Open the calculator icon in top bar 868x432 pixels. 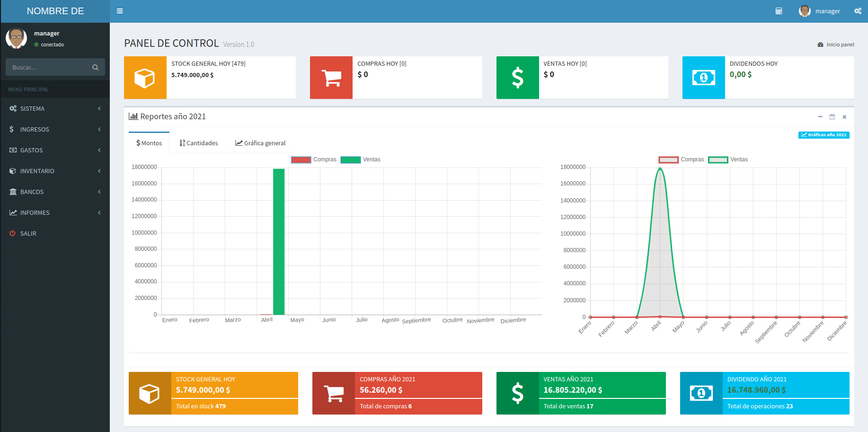pyautogui.click(x=779, y=11)
